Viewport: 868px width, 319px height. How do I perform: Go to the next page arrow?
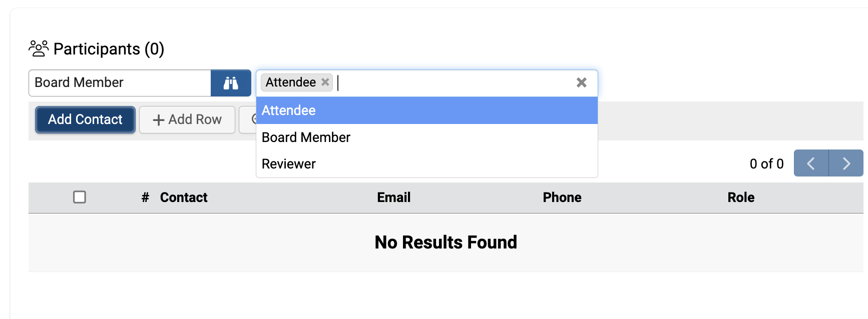coord(846,163)
